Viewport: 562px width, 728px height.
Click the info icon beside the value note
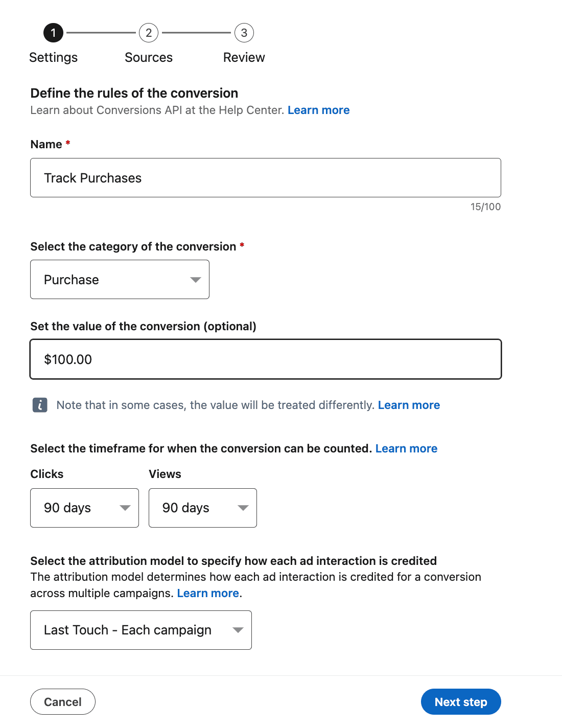(40, 405)
